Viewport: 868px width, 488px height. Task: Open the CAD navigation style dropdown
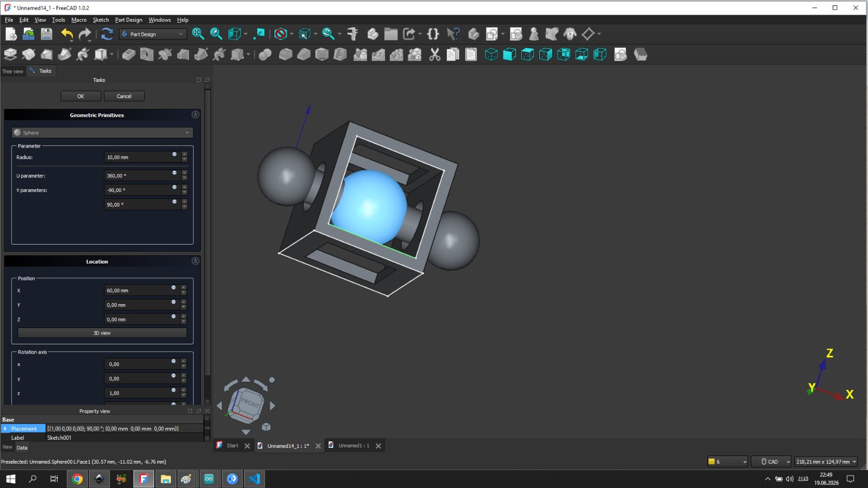771,461
